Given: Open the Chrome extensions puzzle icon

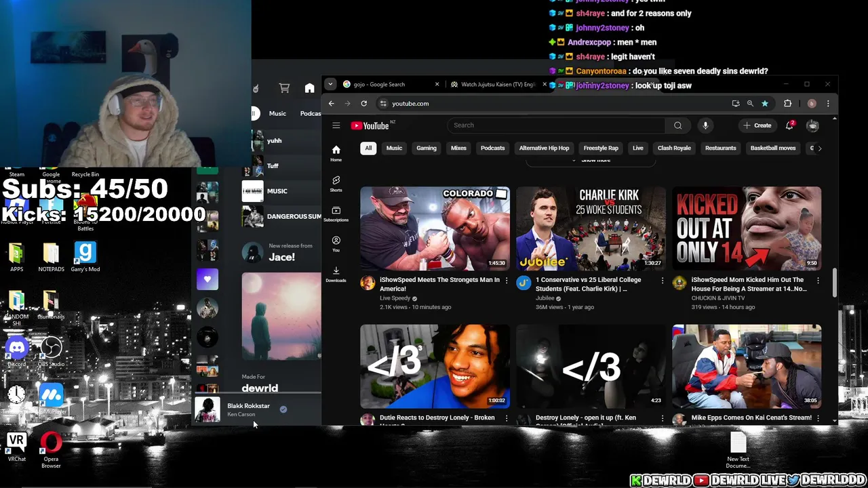Looking at the screenshot, I should click(x=787, y=104).
